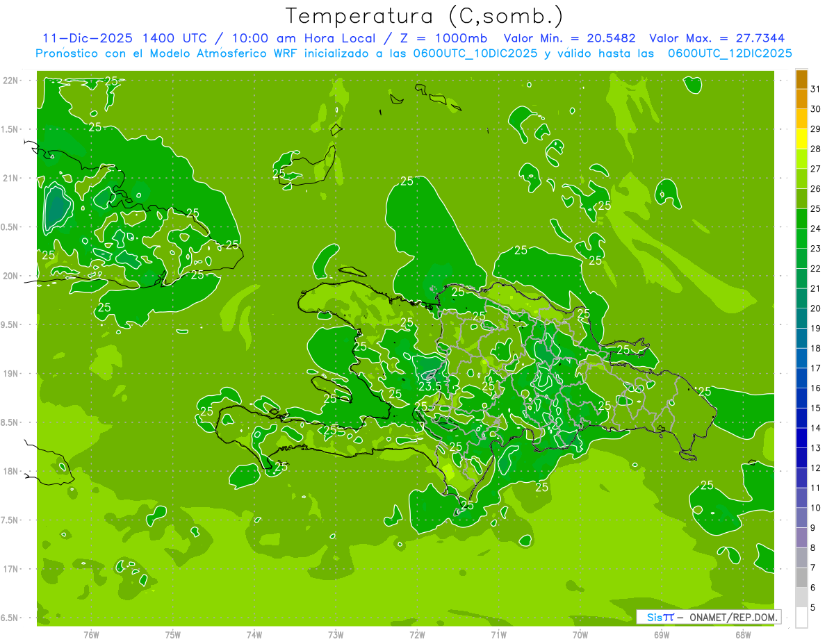
Task: Click the color bar value "28"
Action: 816,149
